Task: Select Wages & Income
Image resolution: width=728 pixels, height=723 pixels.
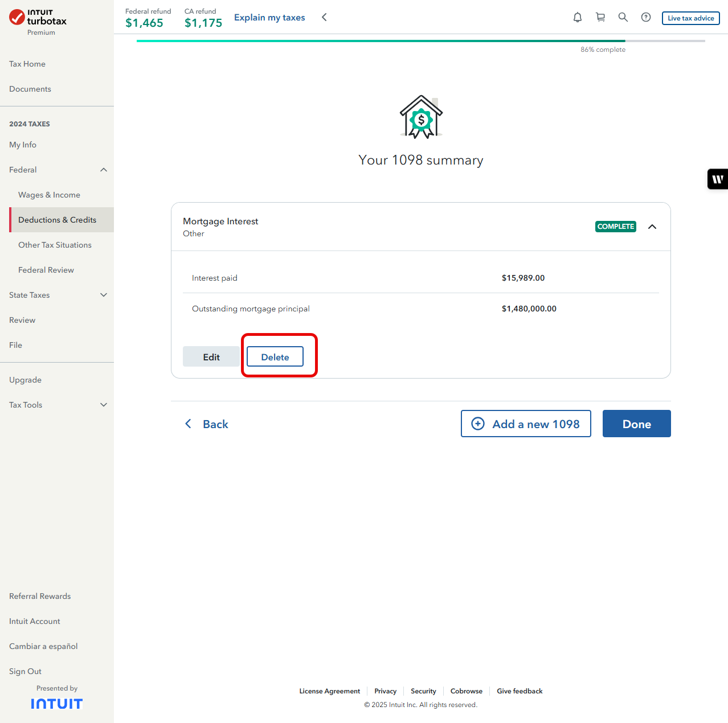Action: (49, 195)
